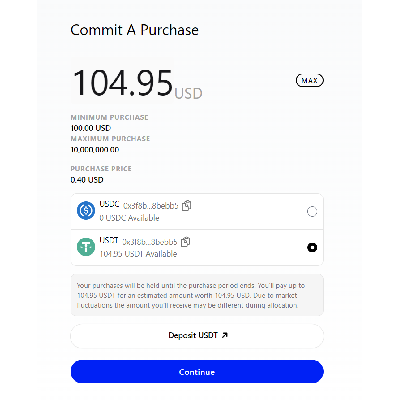Click the external arrow icon beside Deposit USDT
Viewport: 400px width, 400px height.
[x=225, y=335]
